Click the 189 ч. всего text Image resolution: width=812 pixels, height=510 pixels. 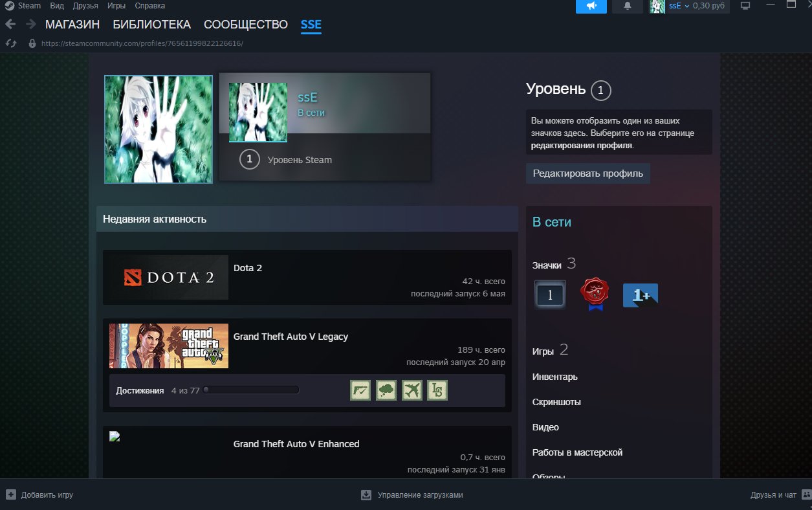(x=481, y=350)
